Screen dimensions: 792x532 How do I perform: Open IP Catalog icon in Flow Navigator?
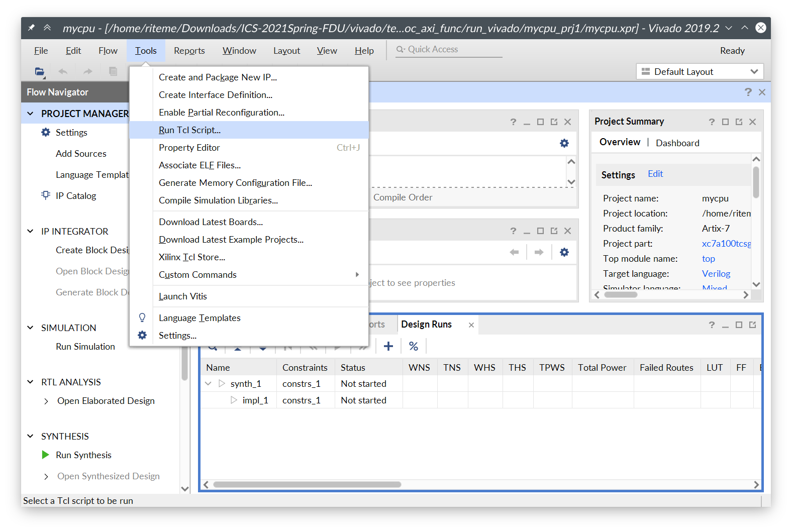tap(46, 195)
